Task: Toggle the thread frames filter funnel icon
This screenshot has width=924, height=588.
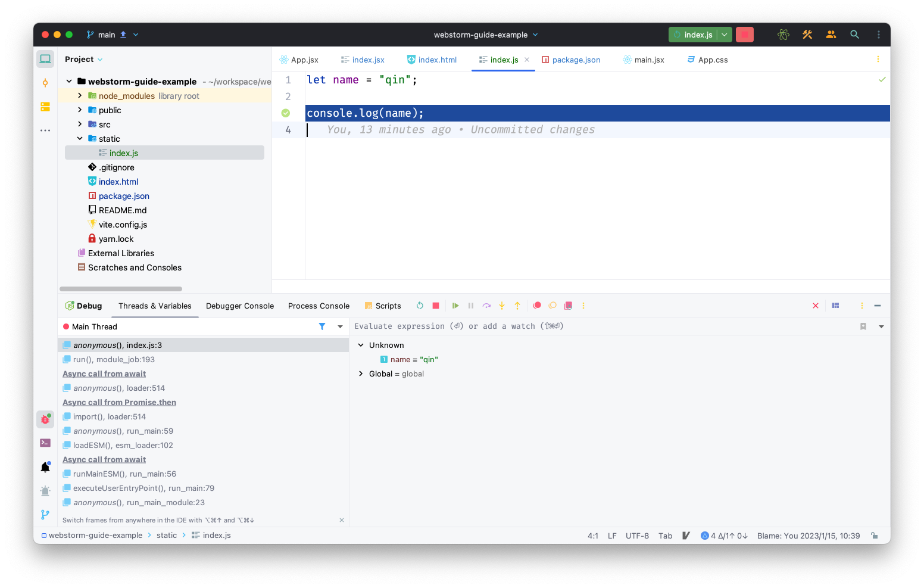Action: [322, 326]
